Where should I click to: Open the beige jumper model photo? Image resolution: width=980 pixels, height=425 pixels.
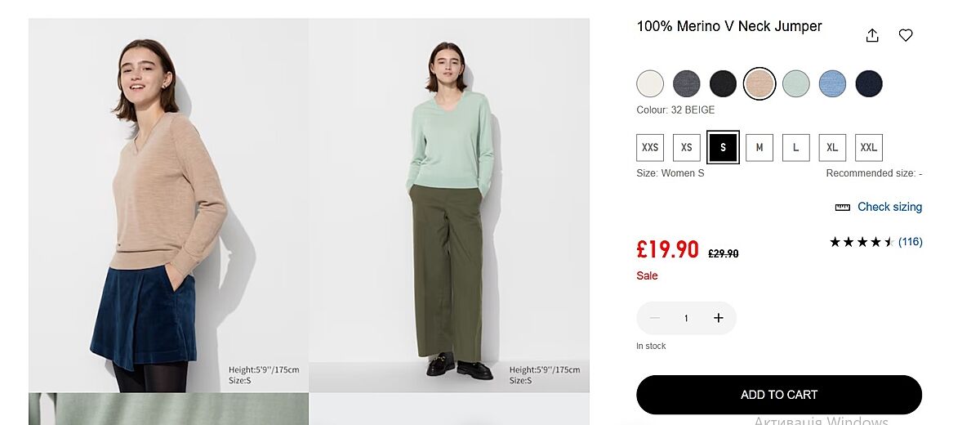point(168,204)
